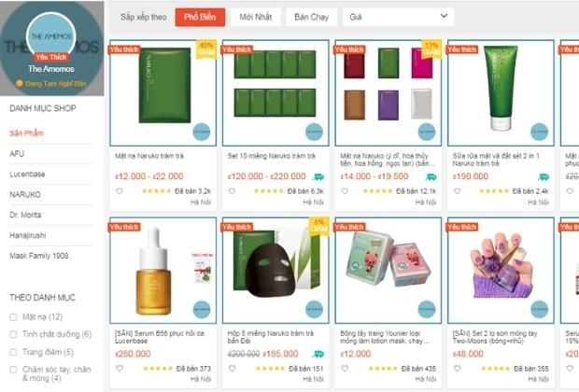The width and height of the screenshot is (579, 392).
Task: Select the Phổ Biến sort button
Action: click(200, 17)
